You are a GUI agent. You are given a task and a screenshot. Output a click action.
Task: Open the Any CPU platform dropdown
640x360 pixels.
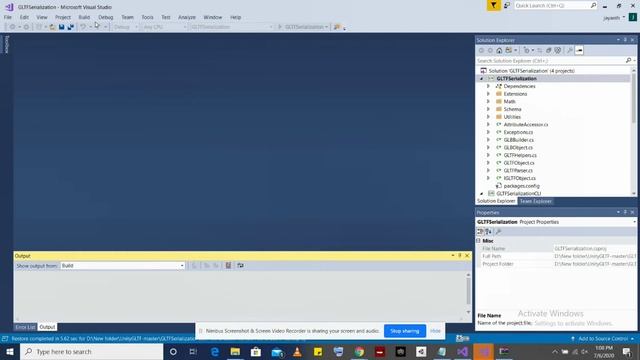164,27
